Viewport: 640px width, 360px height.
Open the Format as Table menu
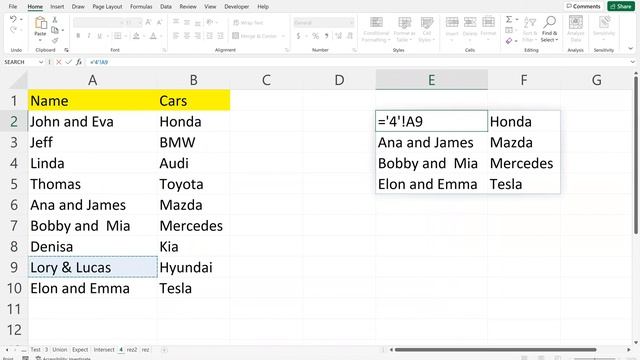[x=404, y=29]
